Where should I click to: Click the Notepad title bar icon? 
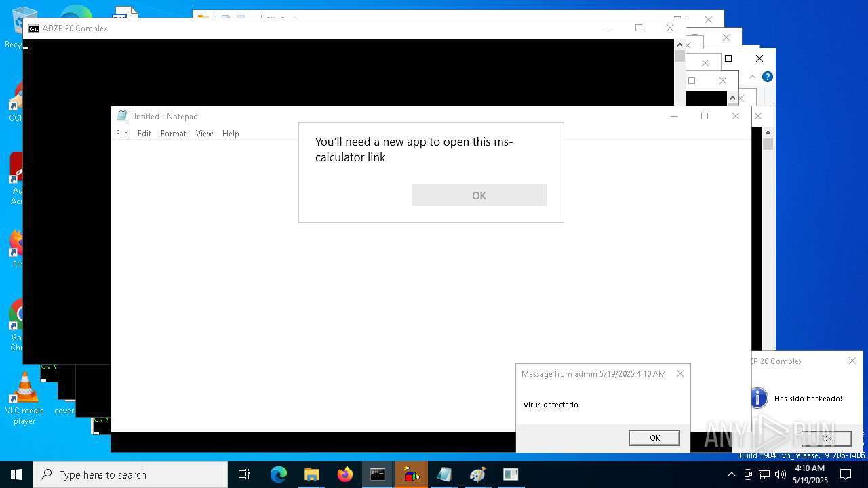point(122,116)
